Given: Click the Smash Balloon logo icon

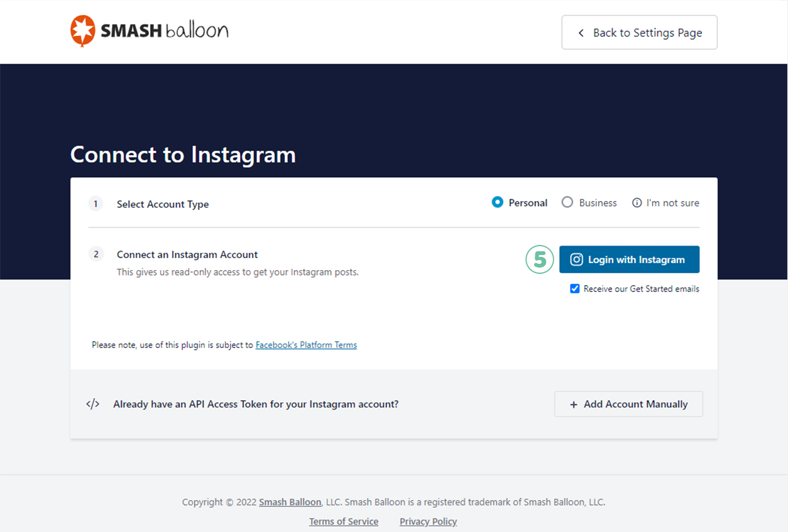Looking at the screenshot, I should point(82,31).
